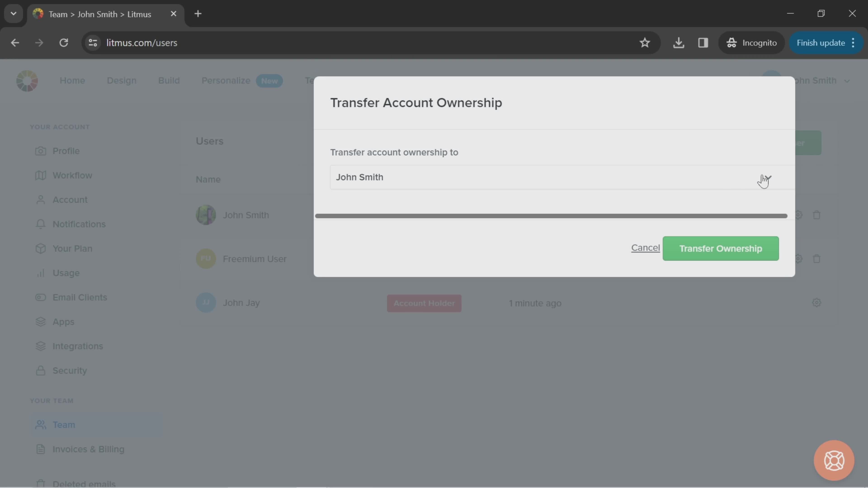The image size is (868, 488).
Task: Click the Team sidebar menu item
Action: (x=63, y=425)
